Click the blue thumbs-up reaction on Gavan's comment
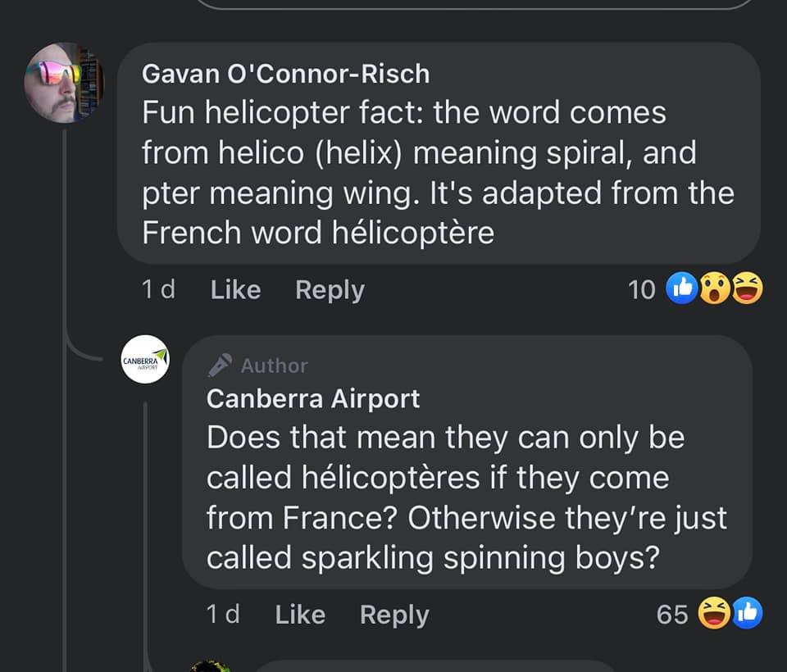Screen dimensions: 787x672 click(684, 289)
